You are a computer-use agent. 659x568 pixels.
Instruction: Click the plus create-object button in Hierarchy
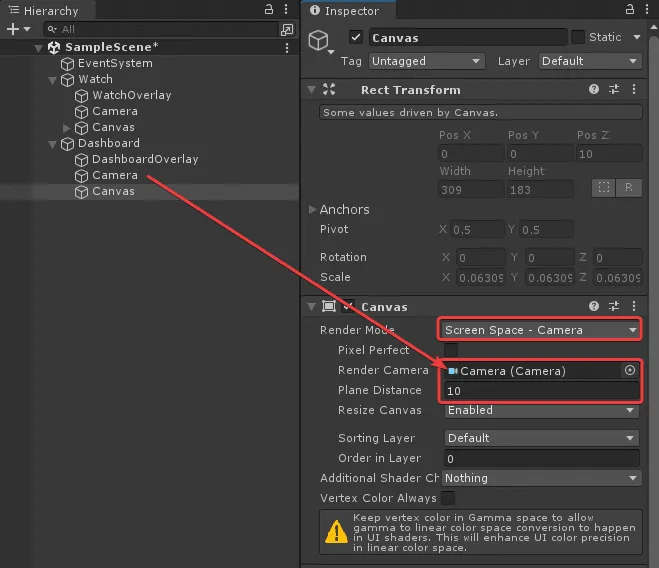(x=13, y=29)
